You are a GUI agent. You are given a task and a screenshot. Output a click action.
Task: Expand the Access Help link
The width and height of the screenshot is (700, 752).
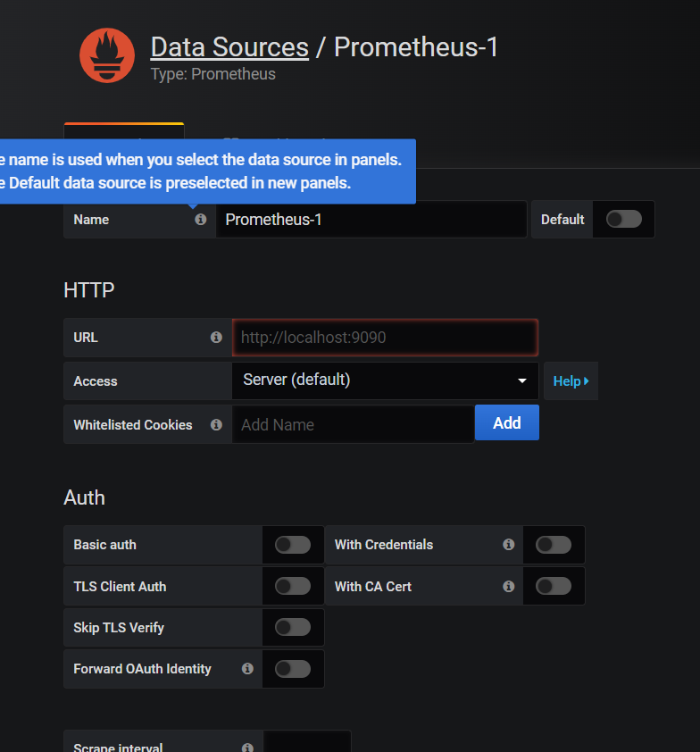point(571,381)
